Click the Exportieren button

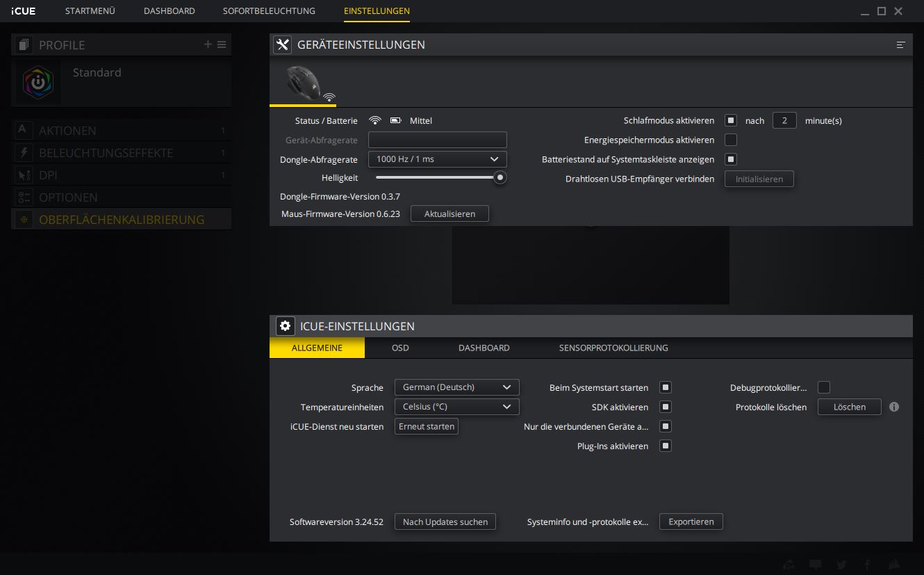[691, 521]
